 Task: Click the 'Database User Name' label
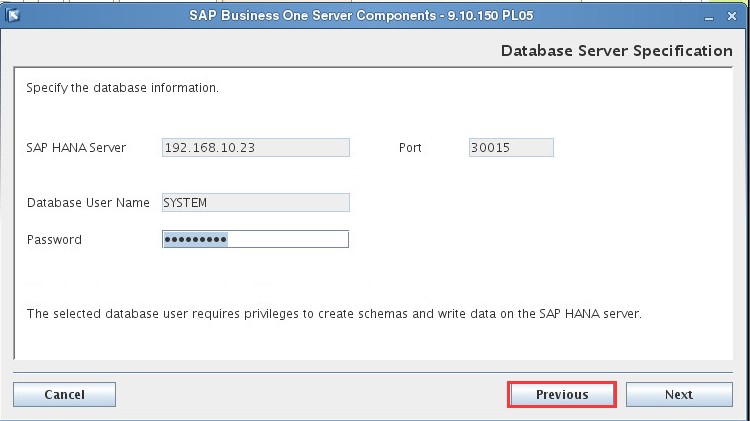[88, 203]
